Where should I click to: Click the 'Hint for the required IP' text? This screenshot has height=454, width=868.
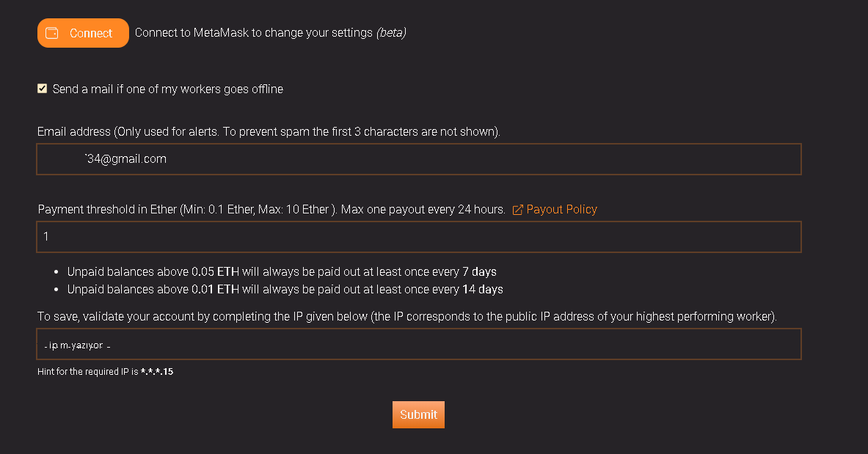click(x=88, y=372)
